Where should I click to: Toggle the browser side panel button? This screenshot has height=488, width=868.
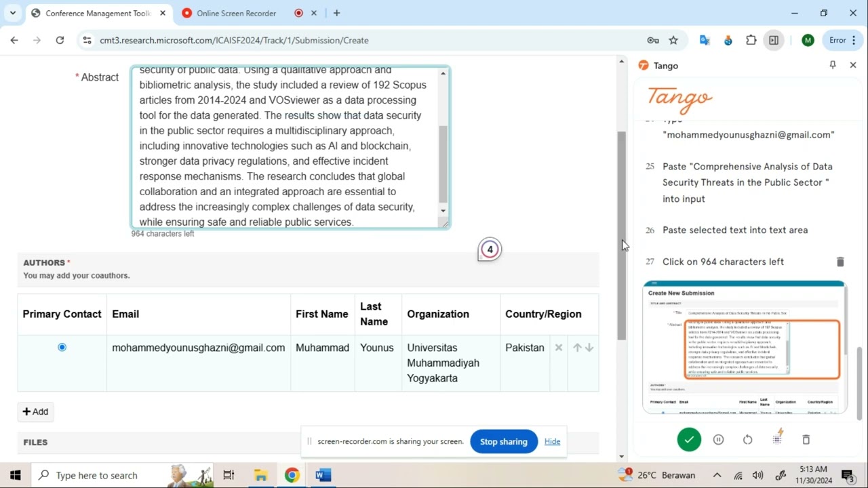774,40
